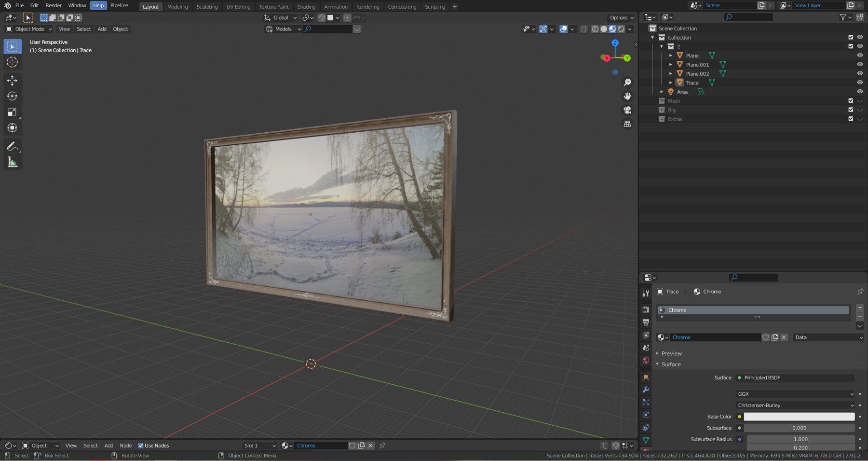Open the Outliner filter funnel icon
This screenshot has width=868, height=461.
pyautogui.click(x=843, y=17)
